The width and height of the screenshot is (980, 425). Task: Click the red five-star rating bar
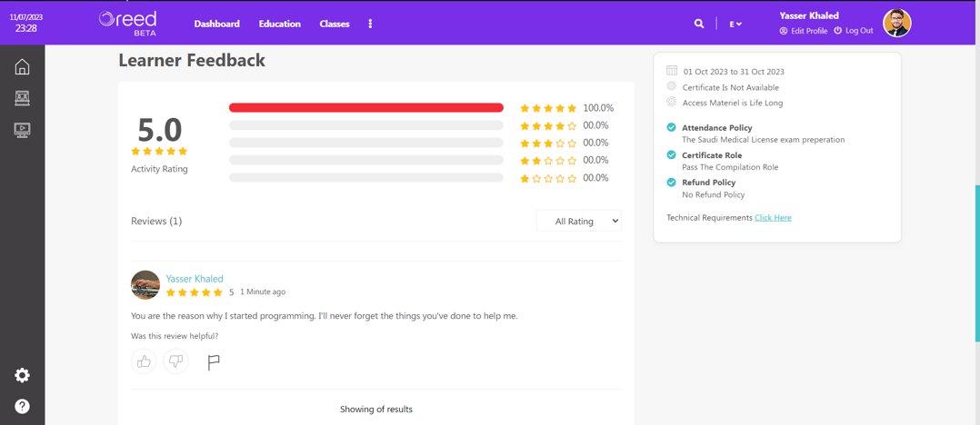pyautogui.click(x=366, y=107)
